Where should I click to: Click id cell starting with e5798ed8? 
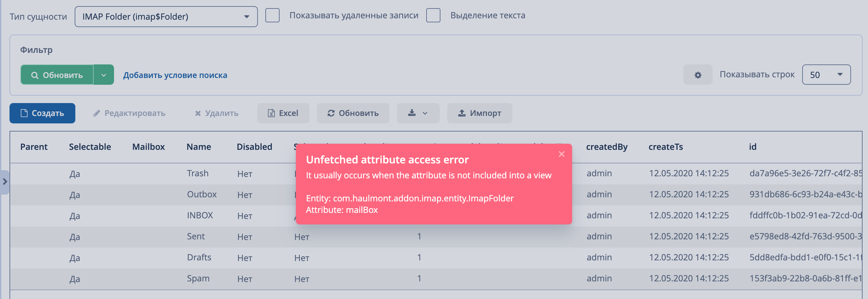click(806, 236)
